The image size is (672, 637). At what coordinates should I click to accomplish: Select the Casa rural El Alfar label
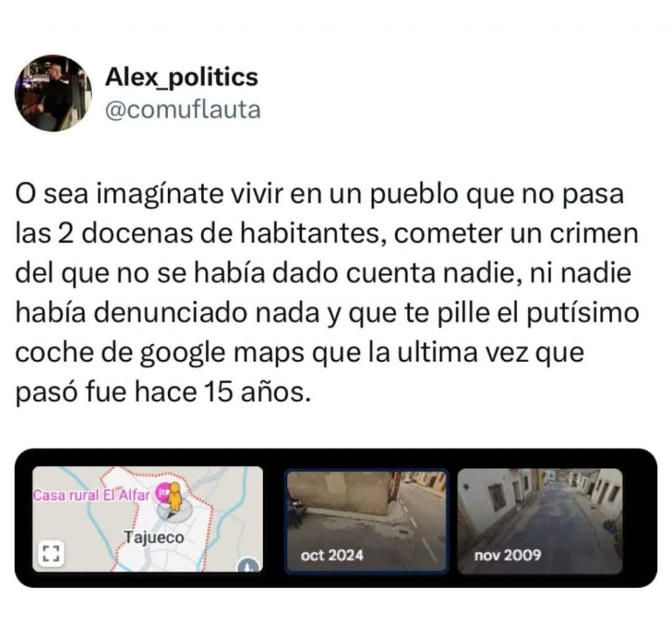(91, 495)
